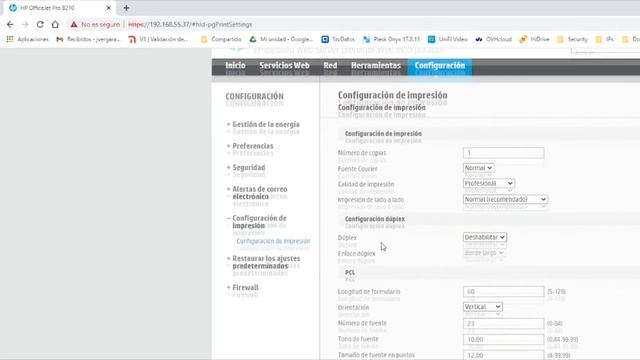Image resolution: width=640 pixels, height=360 pixels.
Task: Open the Security bookmarks folder
Action: coord(572,39)
